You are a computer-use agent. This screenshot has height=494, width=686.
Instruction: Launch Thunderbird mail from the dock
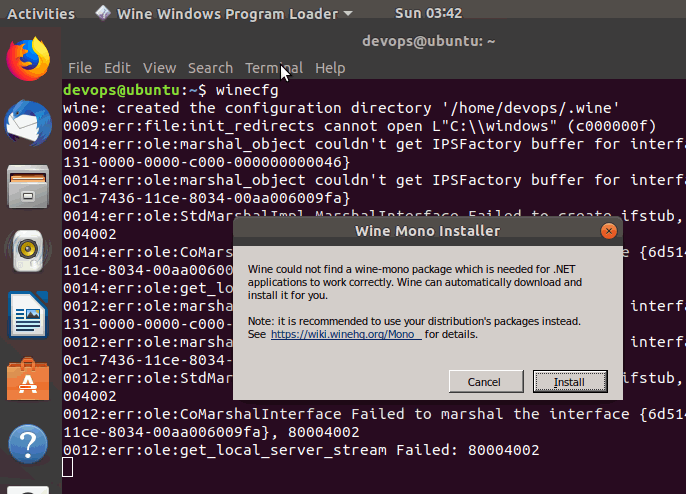[x=28, y=123]
